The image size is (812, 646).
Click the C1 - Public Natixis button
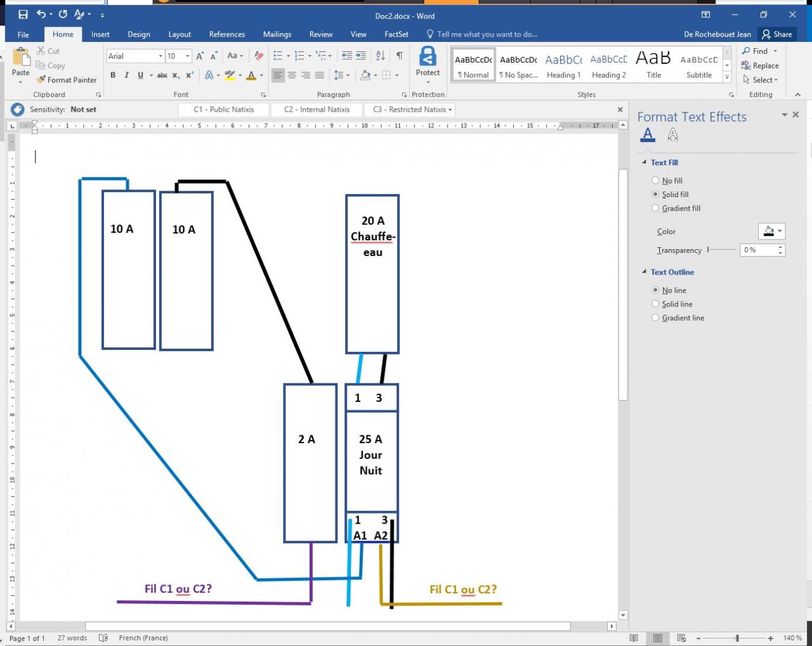(223, 110)
